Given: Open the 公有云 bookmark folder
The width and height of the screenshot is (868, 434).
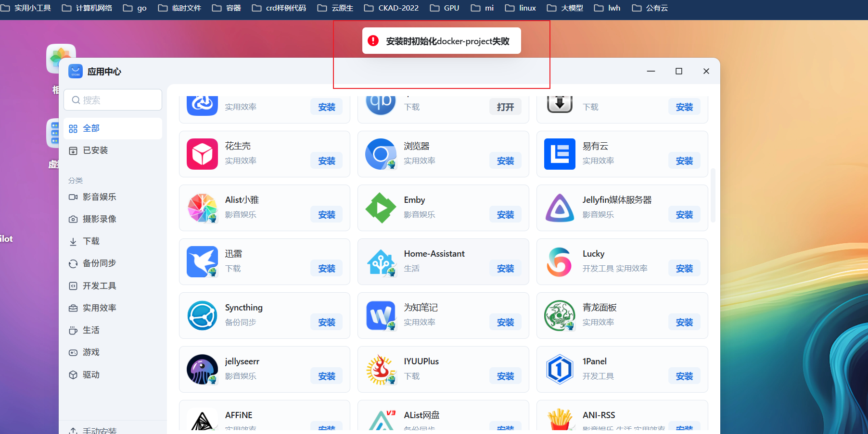Looking at the screenshot, I should (x=650, y=8).
